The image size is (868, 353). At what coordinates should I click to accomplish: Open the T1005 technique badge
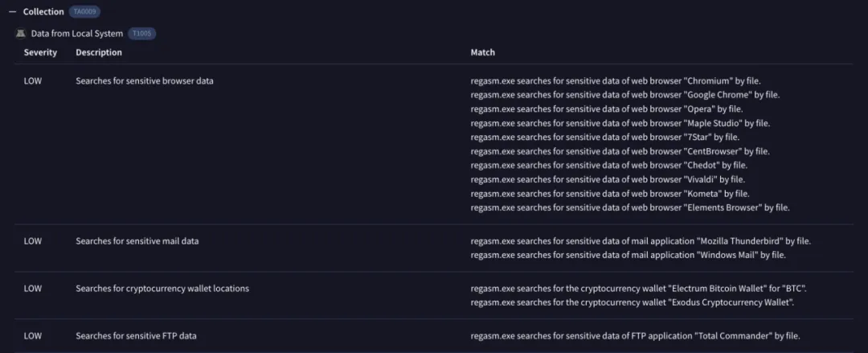[x=141, y=34]
